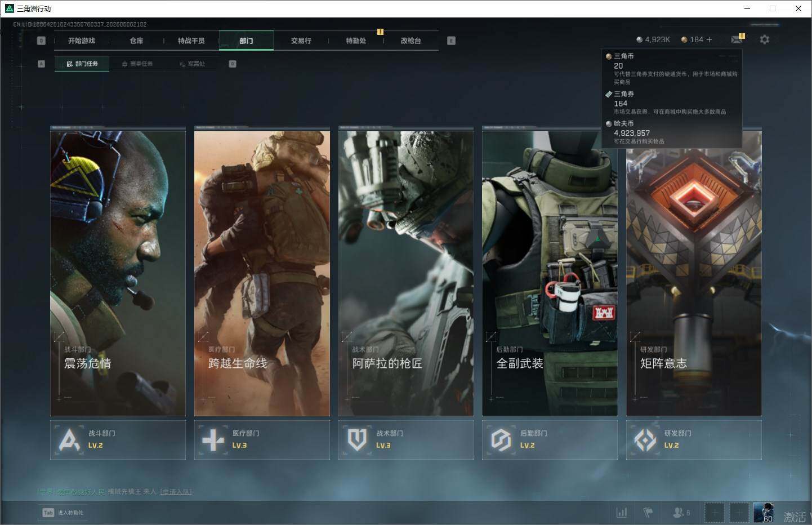
Task: Click the 战斗部门 LV.2 emblem icon
Action: pos(69,440)
